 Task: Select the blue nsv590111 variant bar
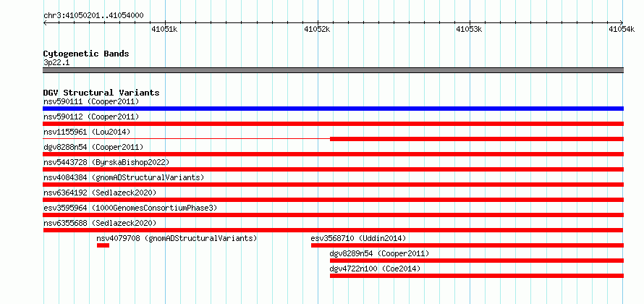333,109
